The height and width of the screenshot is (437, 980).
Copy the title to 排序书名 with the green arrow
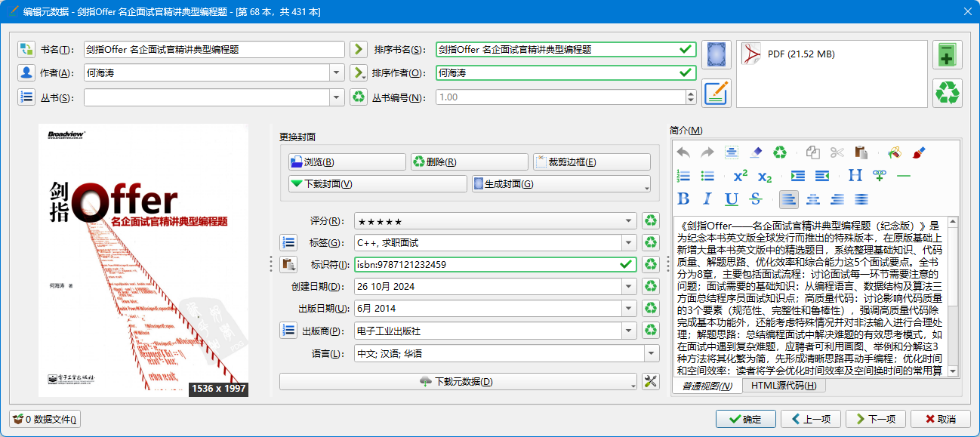point(358,49)
